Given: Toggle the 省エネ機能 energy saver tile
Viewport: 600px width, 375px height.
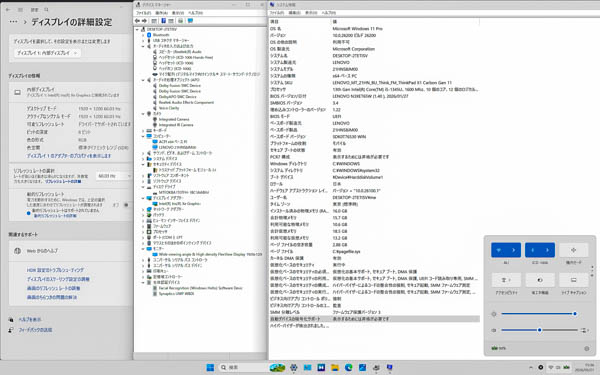Looking at the screenshot, I should (x=540, y=280).
